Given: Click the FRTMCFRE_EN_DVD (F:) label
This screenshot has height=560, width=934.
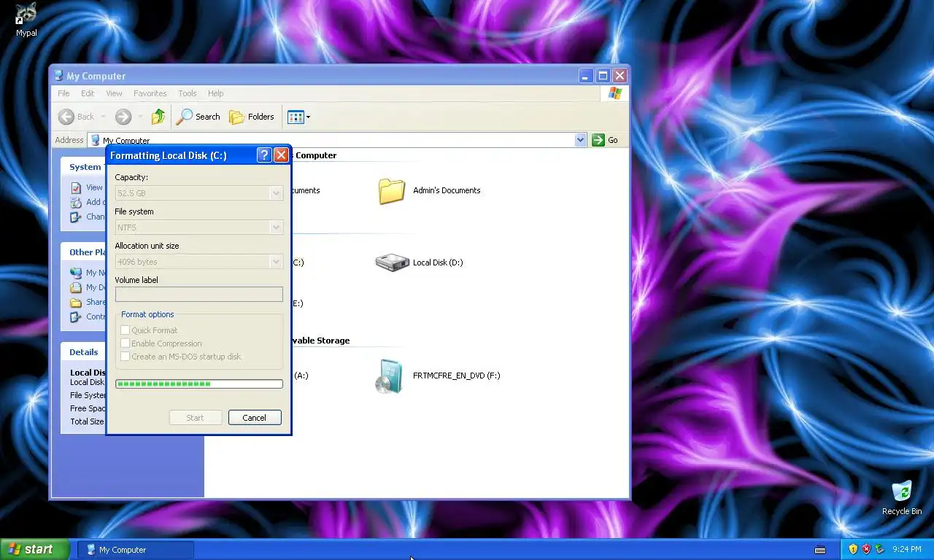Looking at the screenshot, I should pyautogui.click(x=457, y=376).
